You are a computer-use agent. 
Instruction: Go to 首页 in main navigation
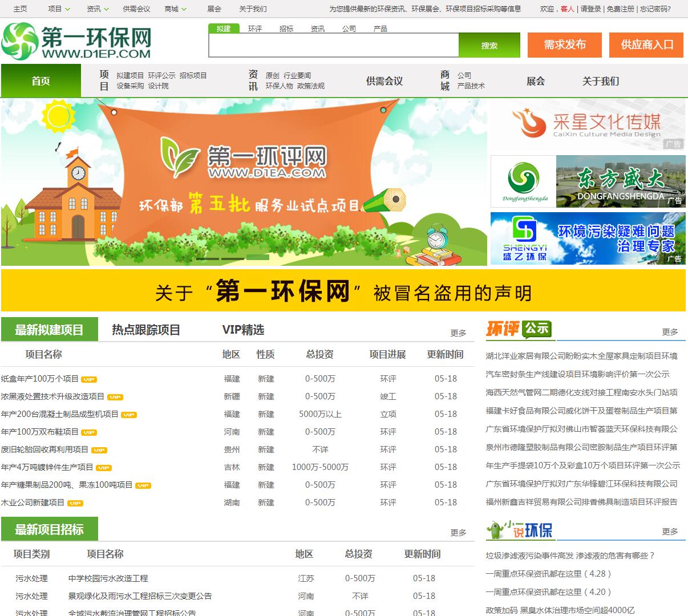click(41, 81)
